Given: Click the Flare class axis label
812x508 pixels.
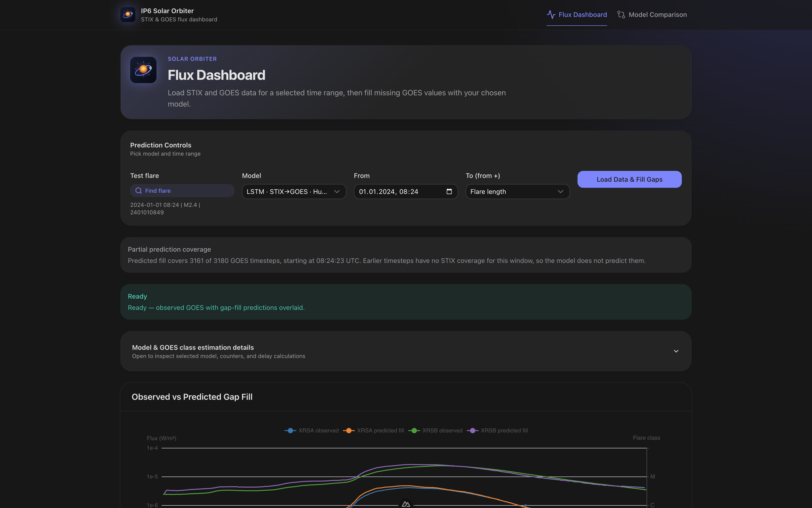Looking at the screenshot, I should (646, 438).
